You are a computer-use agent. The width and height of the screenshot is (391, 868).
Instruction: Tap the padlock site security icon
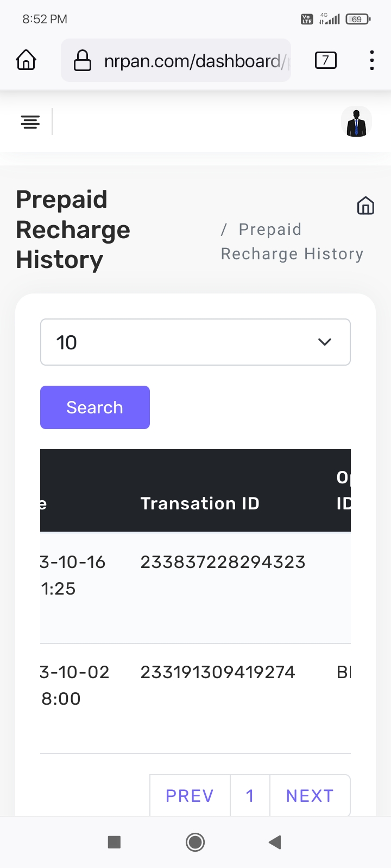coord(83,61)
